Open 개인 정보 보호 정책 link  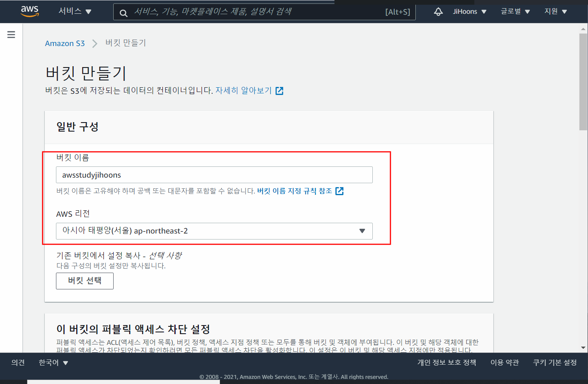pyautogui.click(x=447, y=362)
